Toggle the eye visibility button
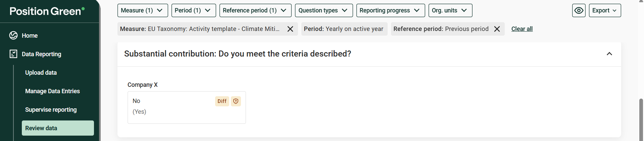The width and height of the screenshot is (644, 141). pos(579,10)
